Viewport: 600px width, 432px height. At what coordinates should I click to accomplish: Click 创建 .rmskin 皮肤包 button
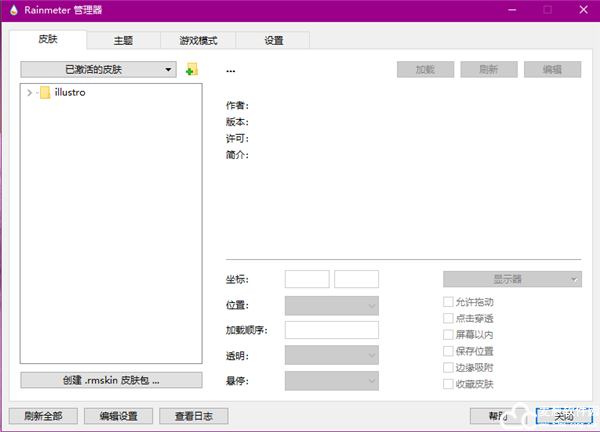[111, 380]
